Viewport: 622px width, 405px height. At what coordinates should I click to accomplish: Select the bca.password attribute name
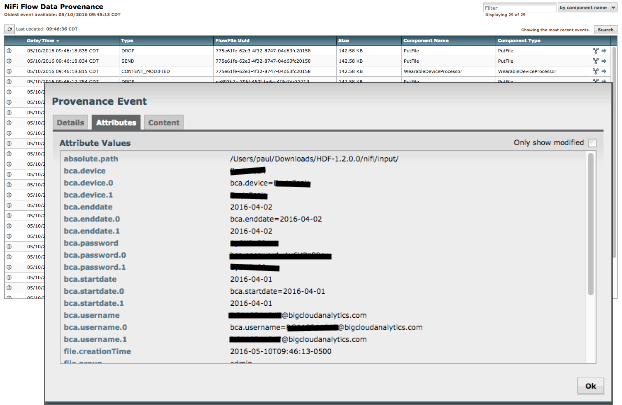point(91,243)
